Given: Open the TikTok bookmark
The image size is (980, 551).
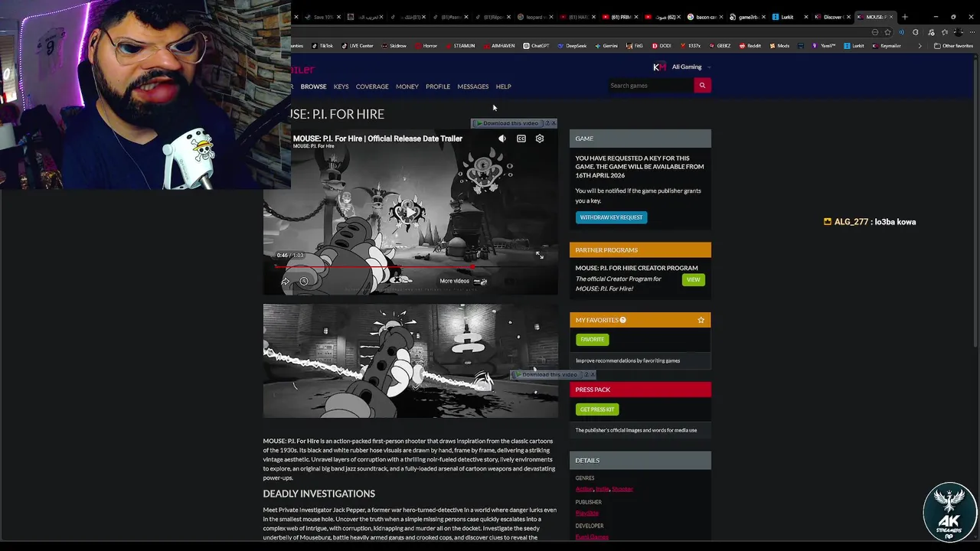Looking at the screenshot, I should [322, 46].
